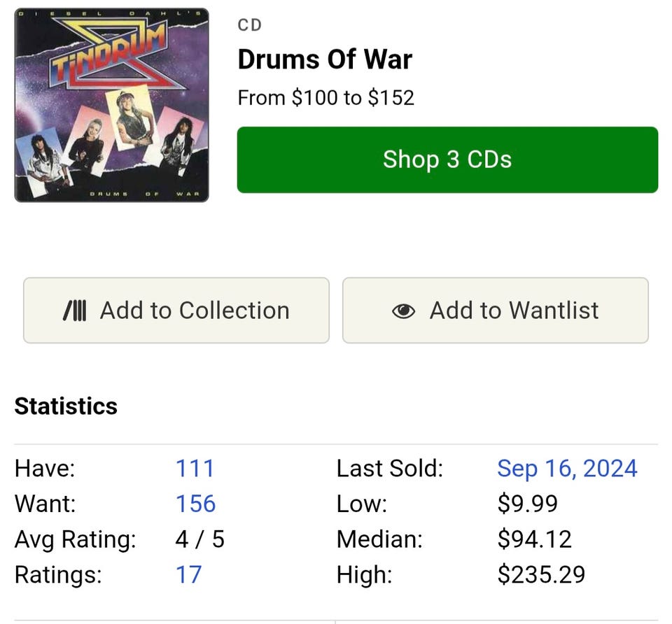672x624 pixels.
Task: Open the Drums Of War cover art
Action: pos(112,105)
